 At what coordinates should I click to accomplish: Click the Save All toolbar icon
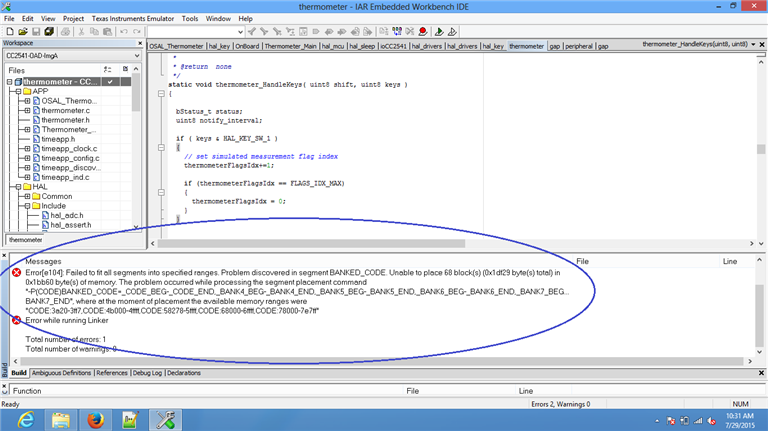click(x=49, y=31)
